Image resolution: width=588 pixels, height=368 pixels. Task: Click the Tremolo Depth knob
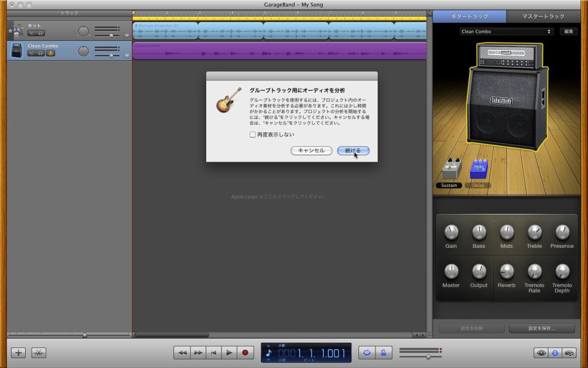click(562, 271)
